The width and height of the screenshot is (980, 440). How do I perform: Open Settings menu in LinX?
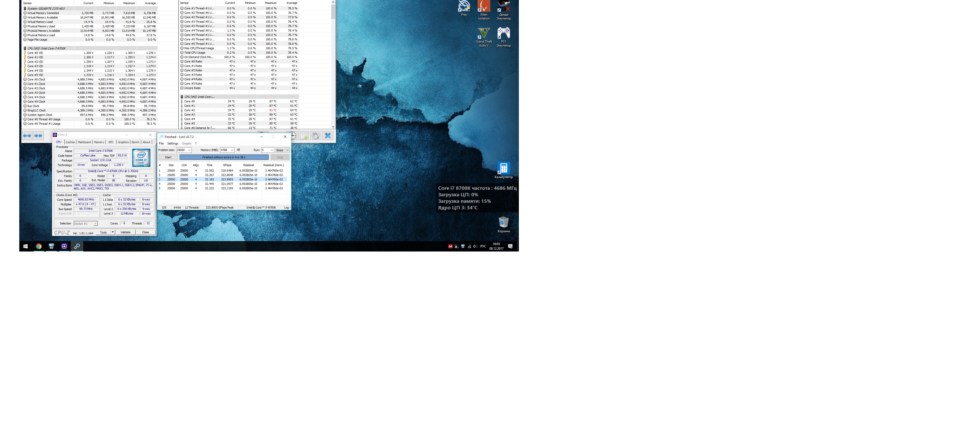pos(172,143)
